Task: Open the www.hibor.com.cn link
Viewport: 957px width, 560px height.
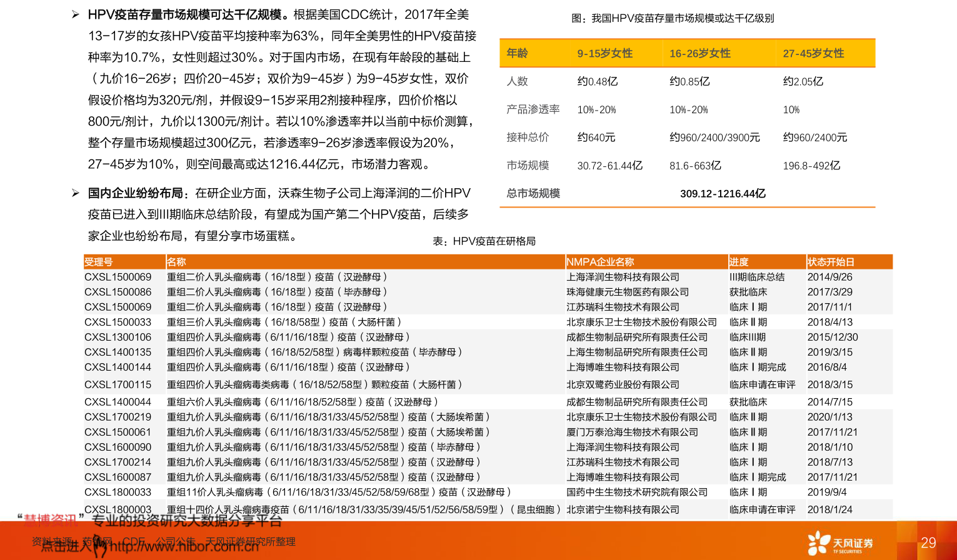Action: point(184,547)
